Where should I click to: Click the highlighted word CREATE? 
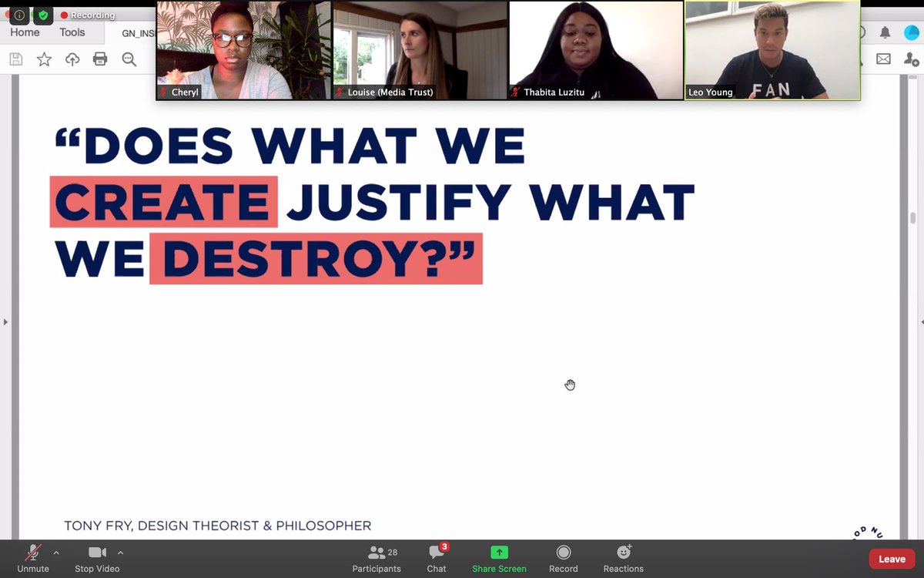163,202
